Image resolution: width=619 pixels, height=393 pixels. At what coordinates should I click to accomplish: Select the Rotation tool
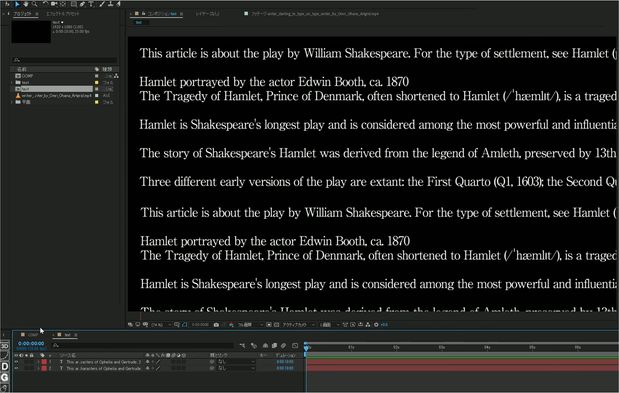pyautogui.click(x=45, y=4)
